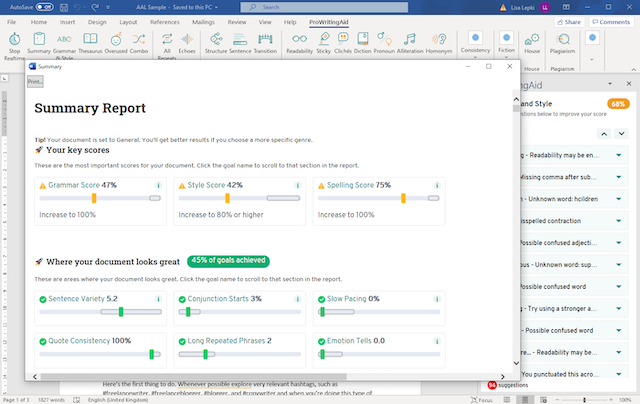
Task: Run the Transition report
Action: (x=265, y=39)
